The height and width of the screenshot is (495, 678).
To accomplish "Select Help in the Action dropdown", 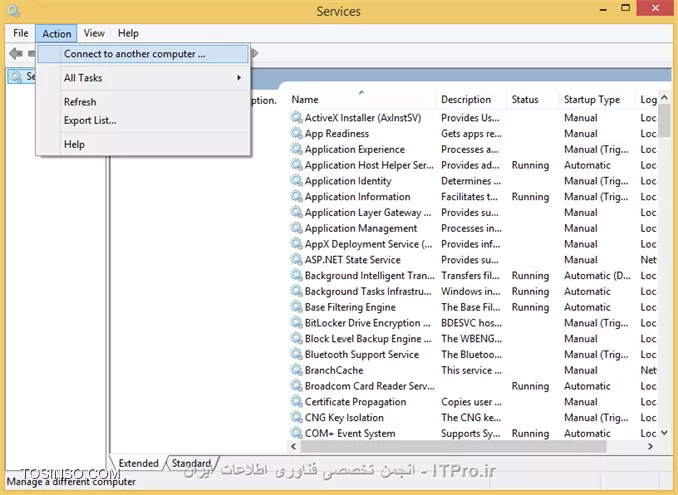I will pyautogui.click(x=143, y=144).
